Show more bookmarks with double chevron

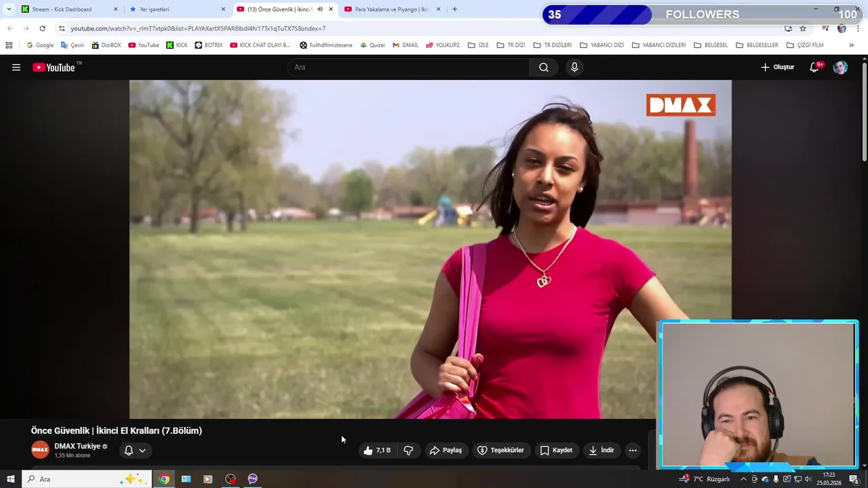[852, 45]
